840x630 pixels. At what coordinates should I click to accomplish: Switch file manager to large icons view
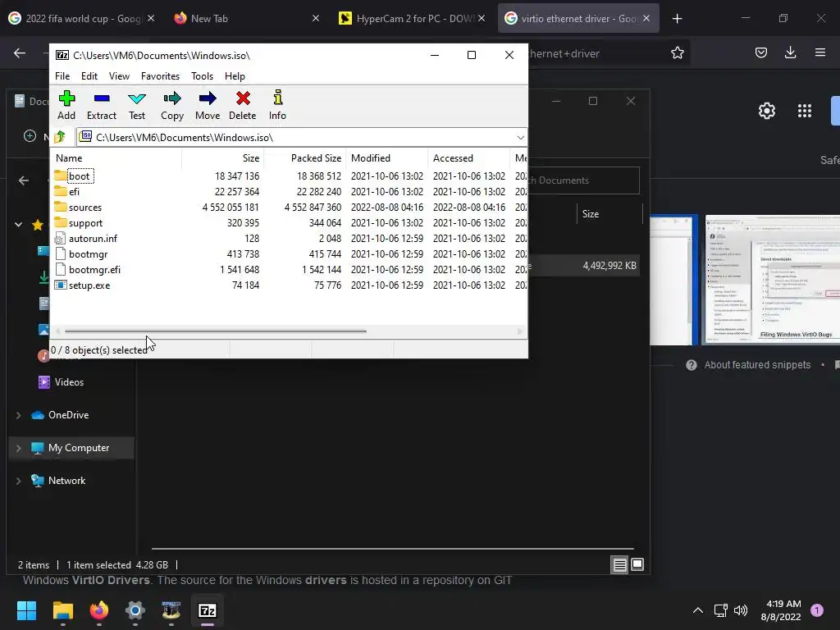click(x=637, y=564)
